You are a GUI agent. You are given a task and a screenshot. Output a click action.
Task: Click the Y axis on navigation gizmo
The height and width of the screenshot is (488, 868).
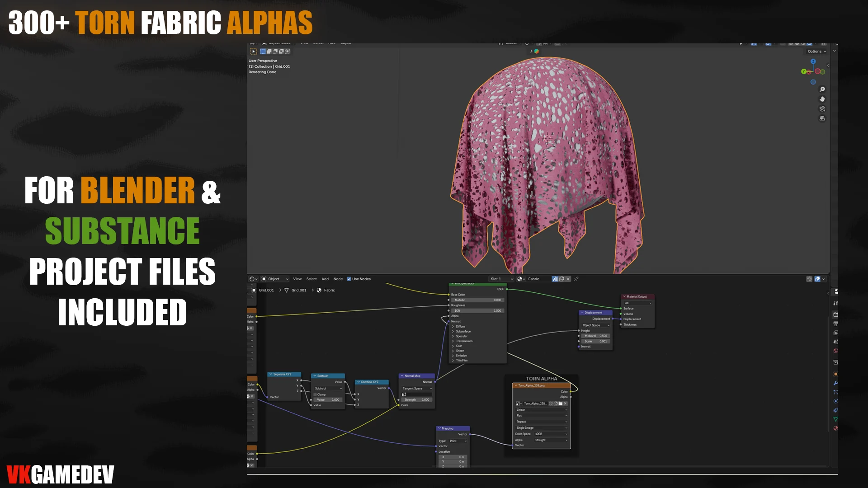pos(804,71)
